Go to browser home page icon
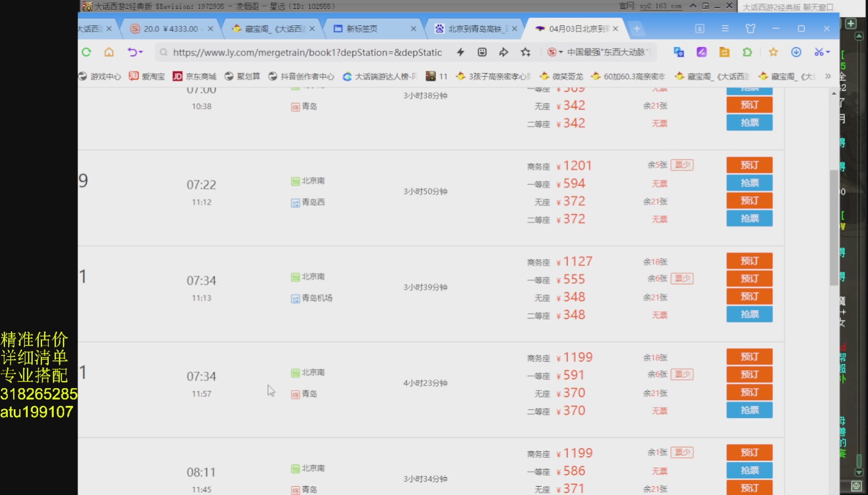 coord(109,52)
